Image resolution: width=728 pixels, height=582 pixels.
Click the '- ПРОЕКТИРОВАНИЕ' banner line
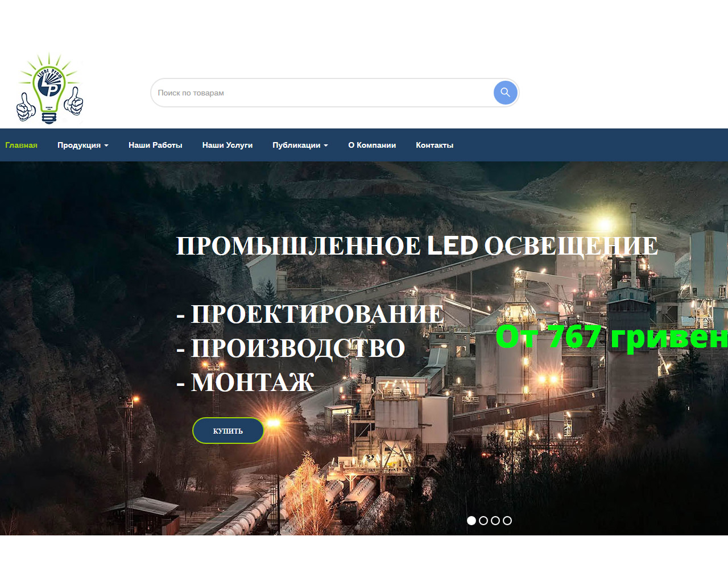click(311, 314)
